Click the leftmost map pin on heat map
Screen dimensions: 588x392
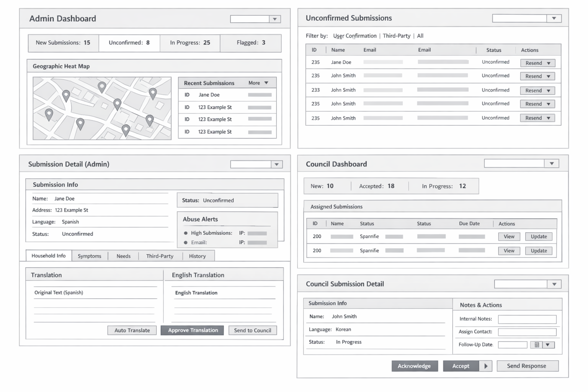pos(49,114)
